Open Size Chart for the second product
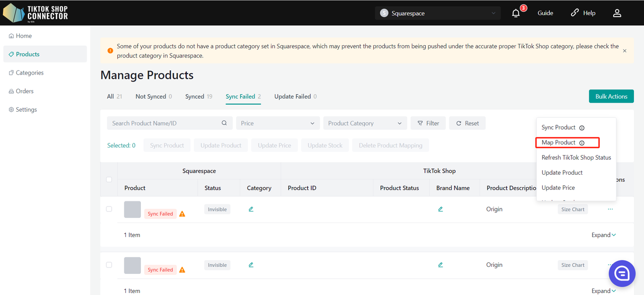 (573, 265)
